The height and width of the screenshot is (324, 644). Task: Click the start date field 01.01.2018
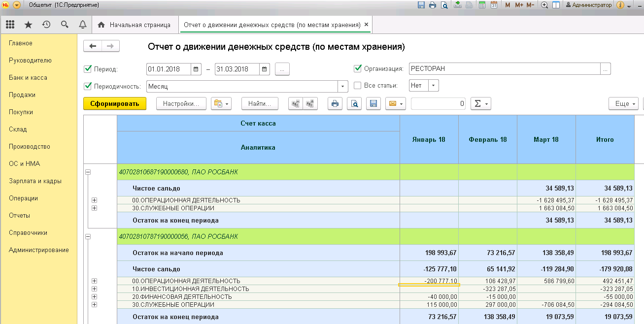(x=169, y=69)
